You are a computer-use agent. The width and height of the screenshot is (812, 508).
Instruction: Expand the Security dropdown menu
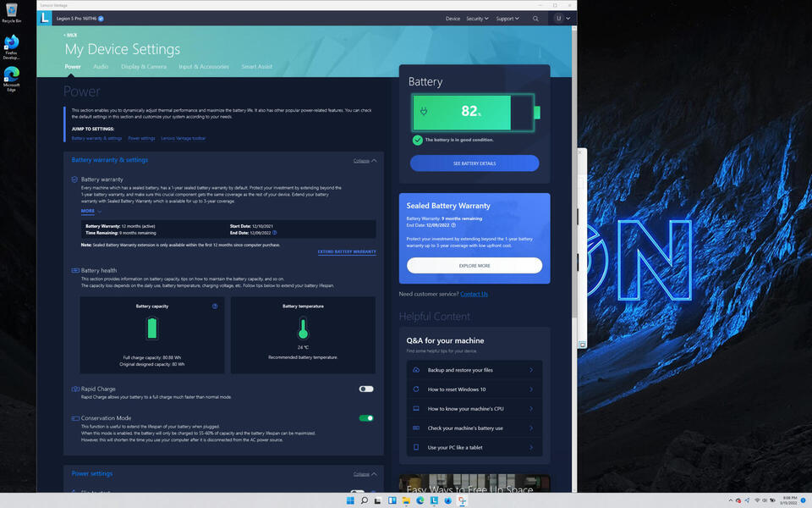pos(477,19)
